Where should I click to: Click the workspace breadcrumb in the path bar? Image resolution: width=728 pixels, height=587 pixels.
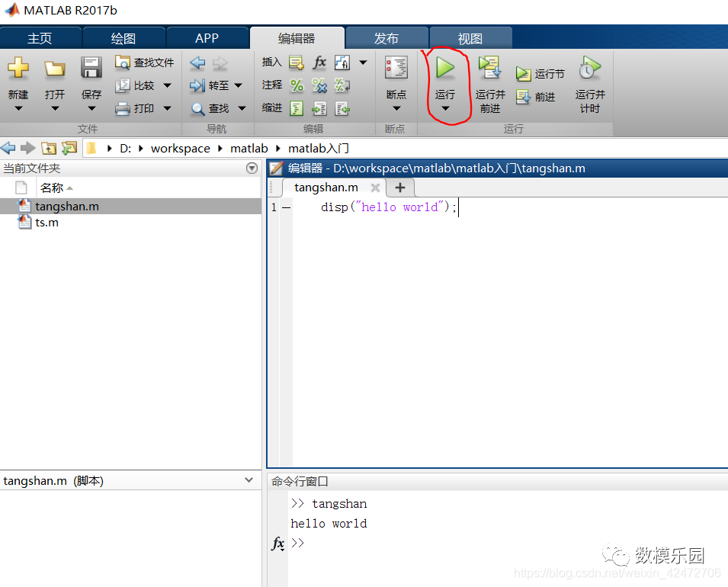pyautogui.click(x=180, y=148)
